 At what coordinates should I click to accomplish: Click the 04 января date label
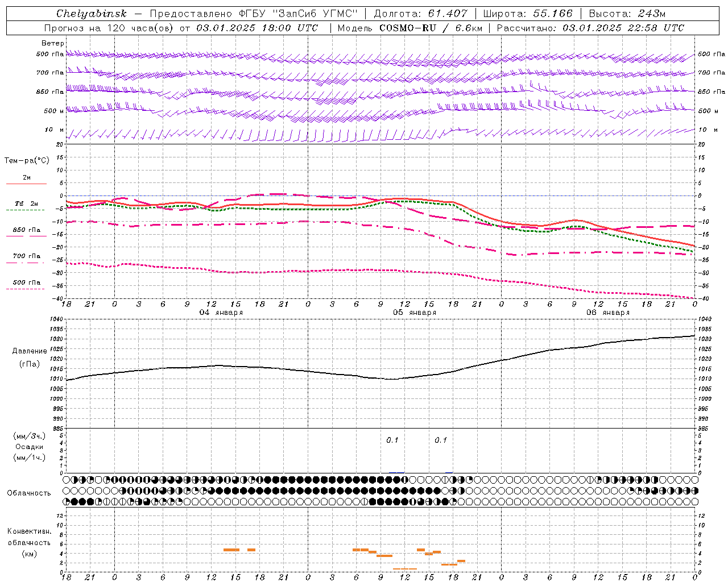pos(221,313)
